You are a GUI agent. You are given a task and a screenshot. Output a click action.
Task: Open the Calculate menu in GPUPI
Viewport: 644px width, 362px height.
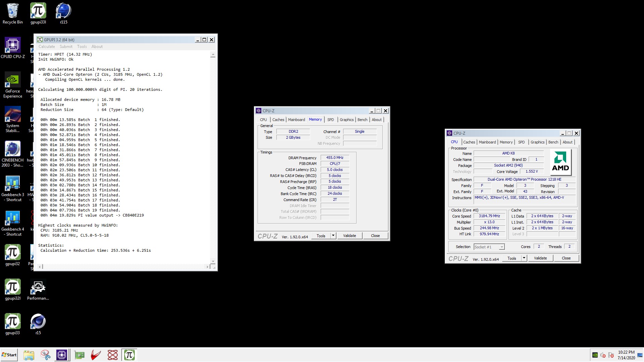click(x=47, y=47)
